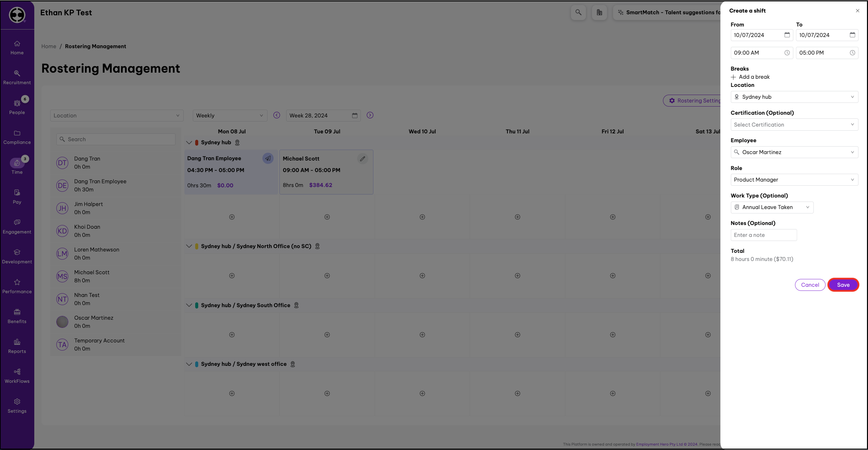Click the Add a break plus icon
This screenshot has height=450, width=868.
[733, 77]
